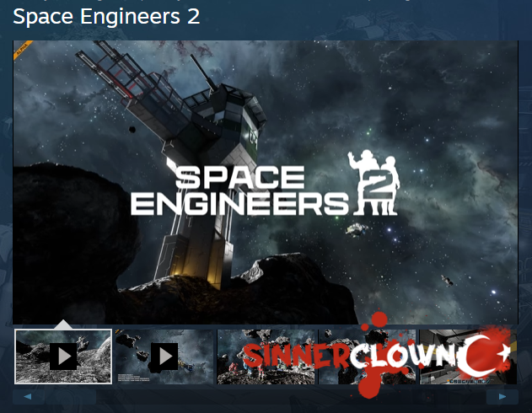Click the left arrow of the thumbnail strip

click(x=29, y=396)
